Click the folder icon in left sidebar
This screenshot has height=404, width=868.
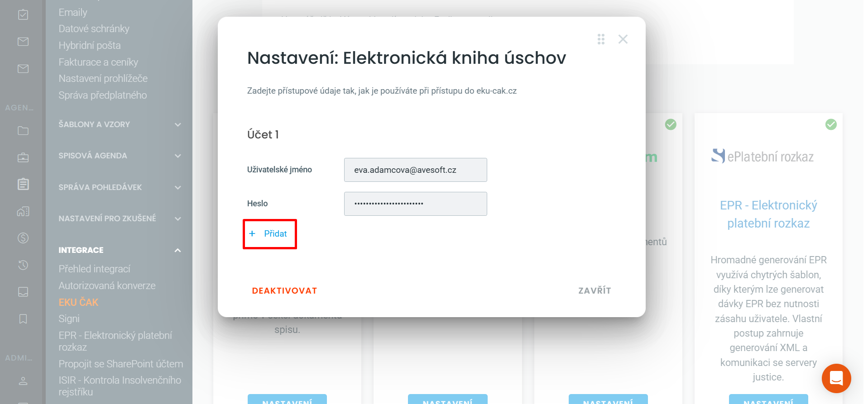coord(23,131)
